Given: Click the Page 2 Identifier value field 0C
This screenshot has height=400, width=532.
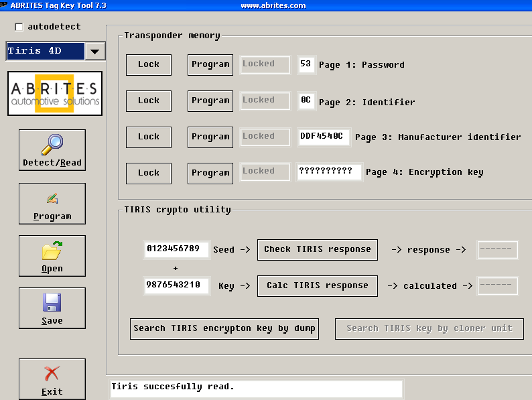Looking at the screenshot, I should pyautogui.click(x=306, y=101).
